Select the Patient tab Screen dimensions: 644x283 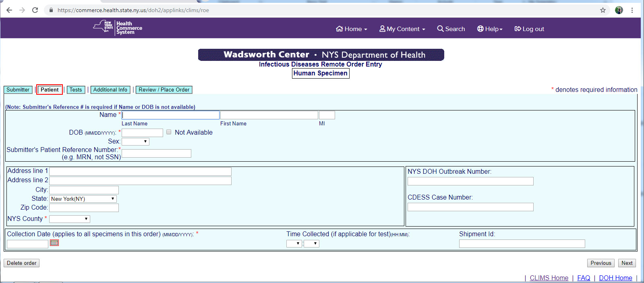[50, 90]
